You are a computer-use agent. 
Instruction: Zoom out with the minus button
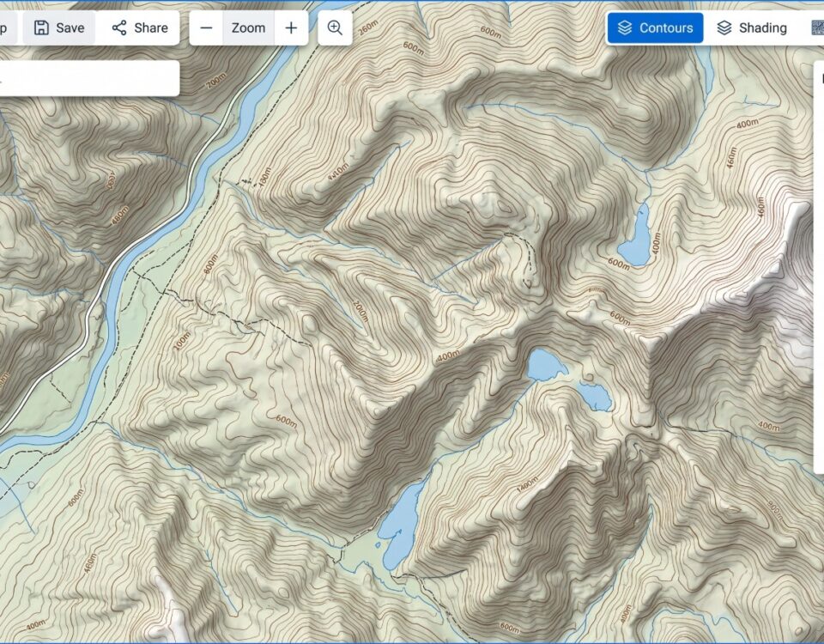coord(207,27)
